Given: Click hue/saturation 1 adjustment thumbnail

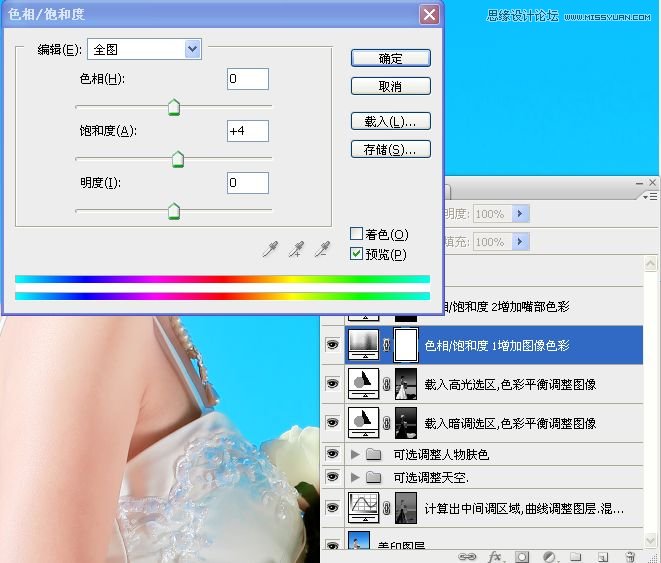Looking at the screenshot, I should coord(364,345).
